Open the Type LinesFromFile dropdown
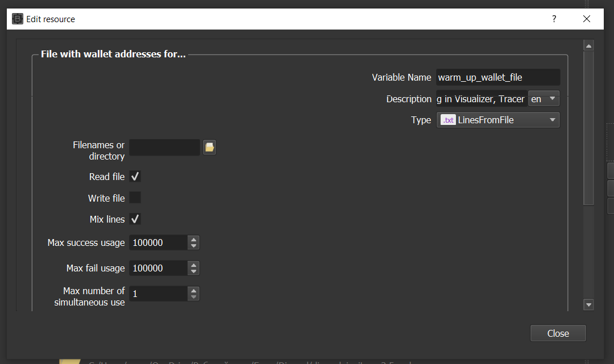The image size is (614, 364). (498, 120)
